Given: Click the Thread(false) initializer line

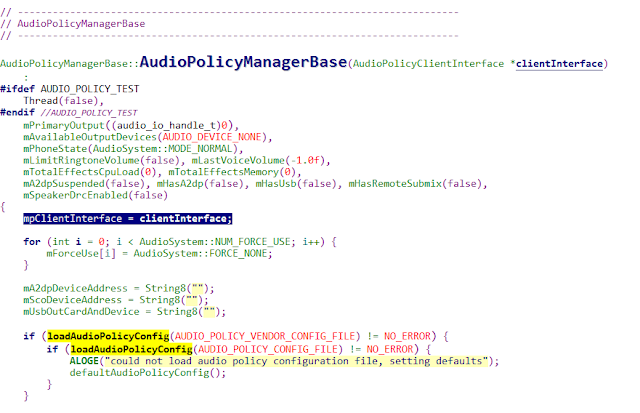Looking at the screenshot, I should tap(64, 101).
